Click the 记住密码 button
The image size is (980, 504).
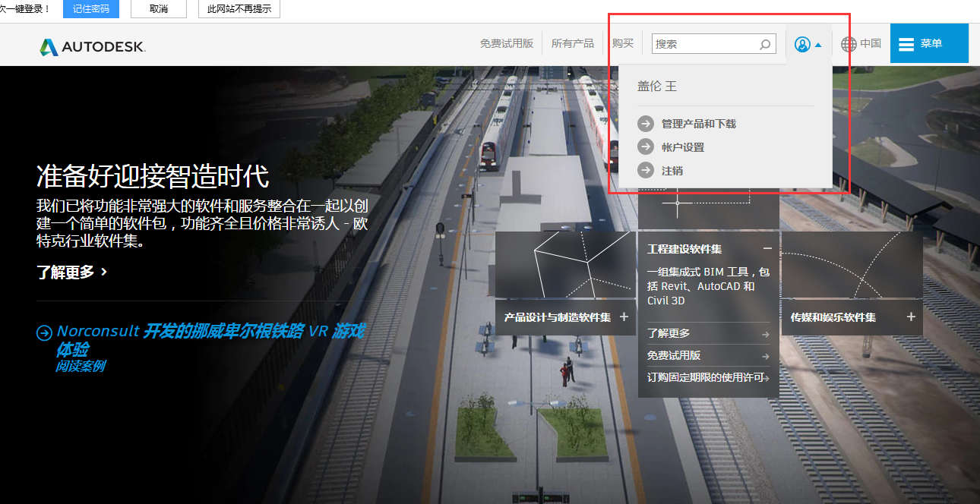click(x=91, y=9)
